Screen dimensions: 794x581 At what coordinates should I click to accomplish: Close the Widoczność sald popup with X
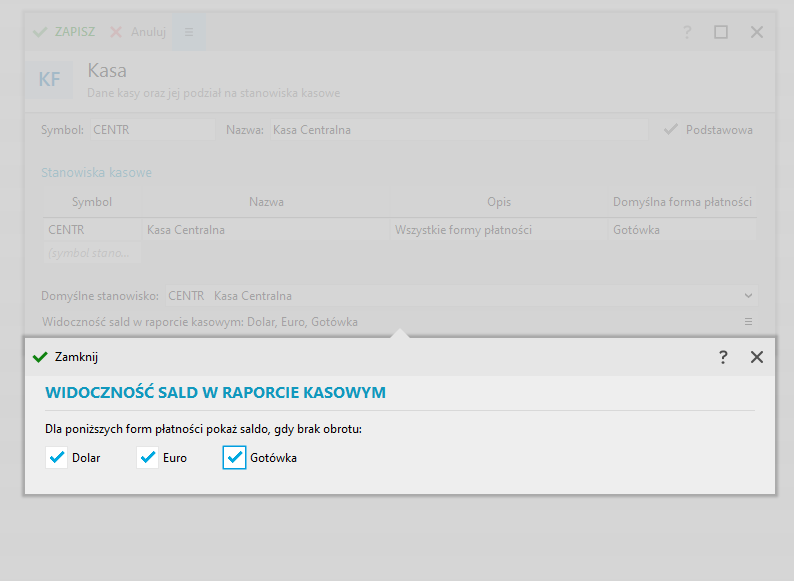click(757, 357)
